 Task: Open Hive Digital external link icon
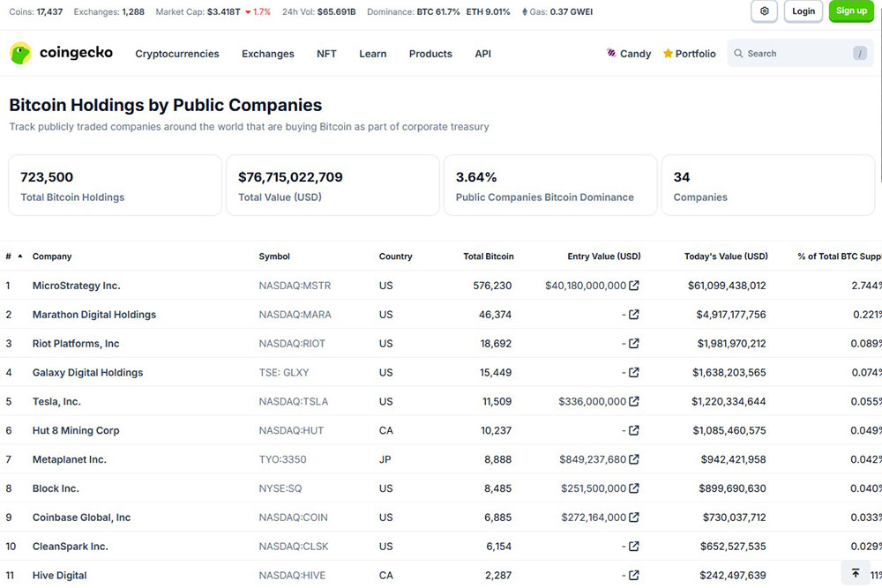pos(634,575)
